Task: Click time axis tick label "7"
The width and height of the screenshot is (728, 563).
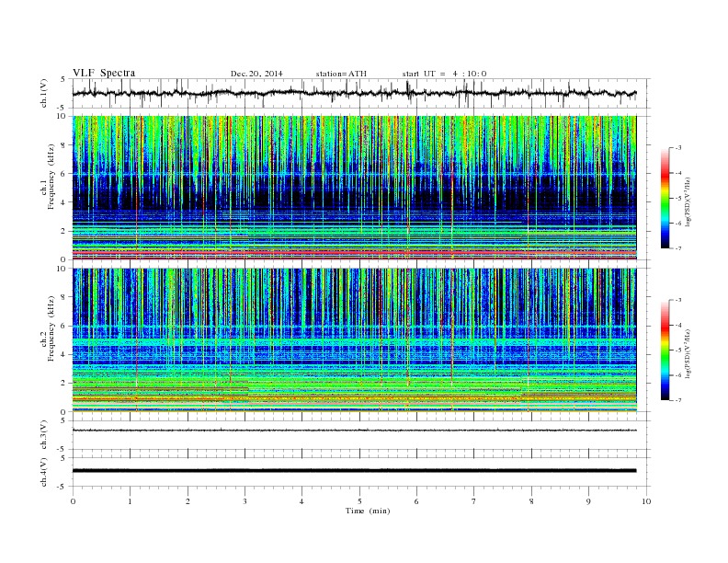Action: coord(474,501)
